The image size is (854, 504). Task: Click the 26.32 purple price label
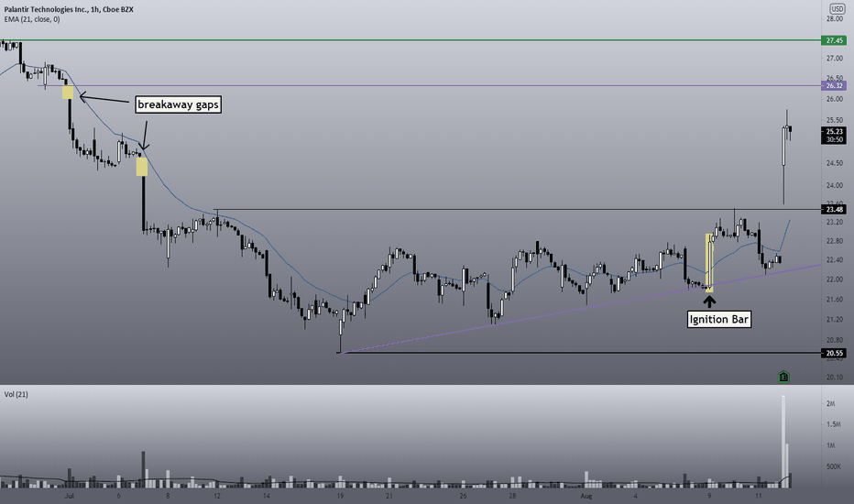click(x=833, y=86)
